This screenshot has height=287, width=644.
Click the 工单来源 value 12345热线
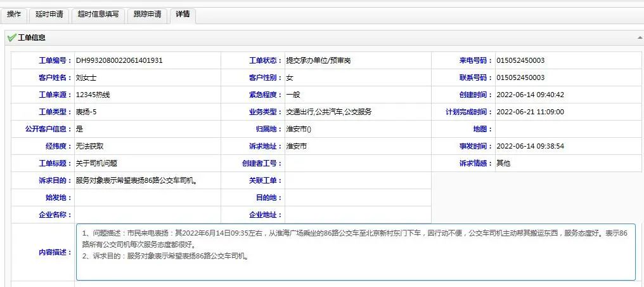[x=93, y=95]
